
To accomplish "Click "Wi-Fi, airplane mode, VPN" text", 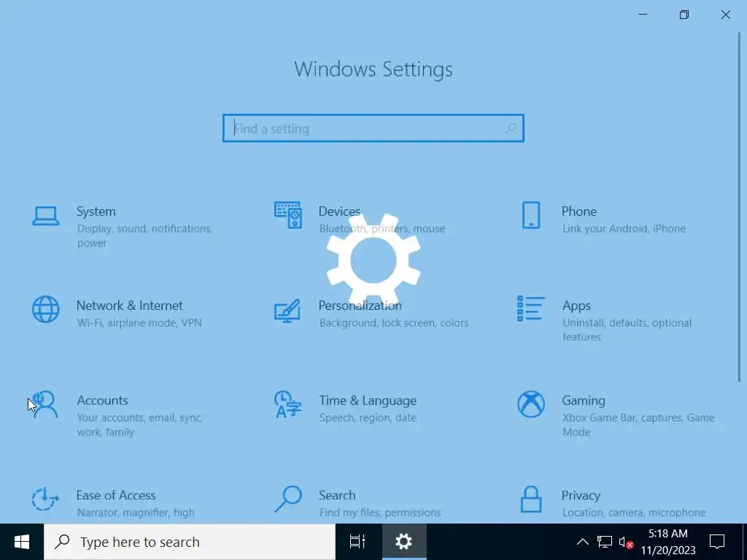I will click(139, 323).
